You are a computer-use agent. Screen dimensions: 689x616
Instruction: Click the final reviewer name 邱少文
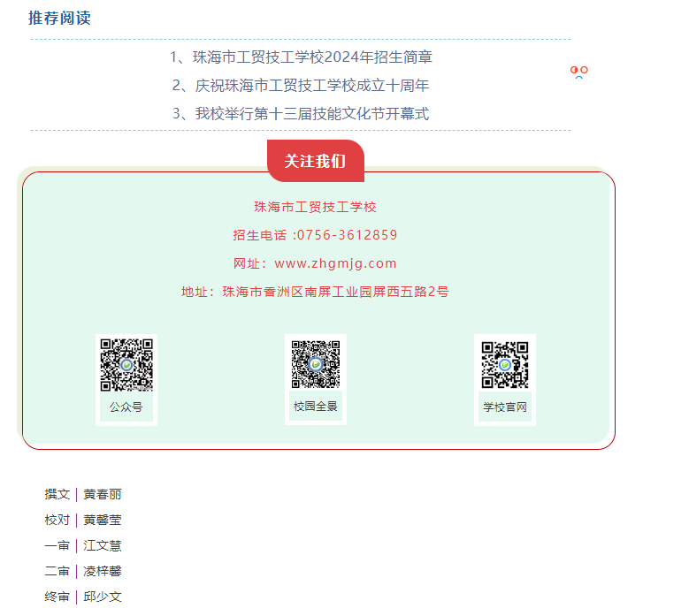[103, 597]
